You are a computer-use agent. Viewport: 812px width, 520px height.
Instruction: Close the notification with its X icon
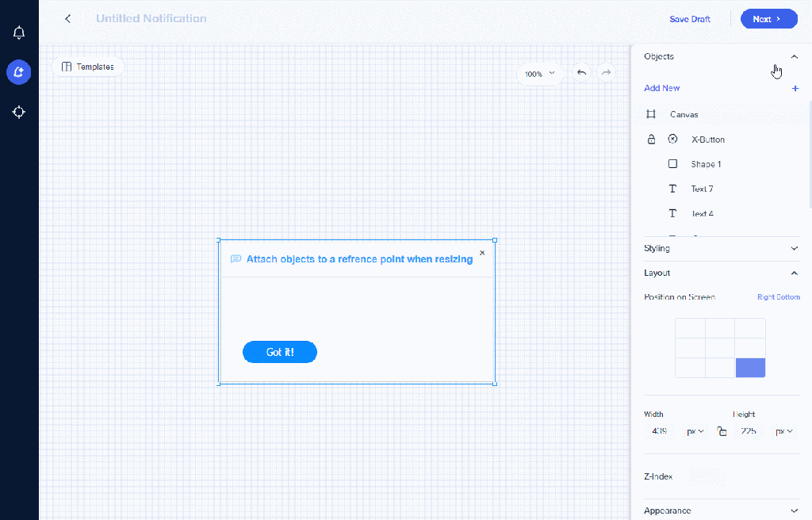[x=482, y=253]
